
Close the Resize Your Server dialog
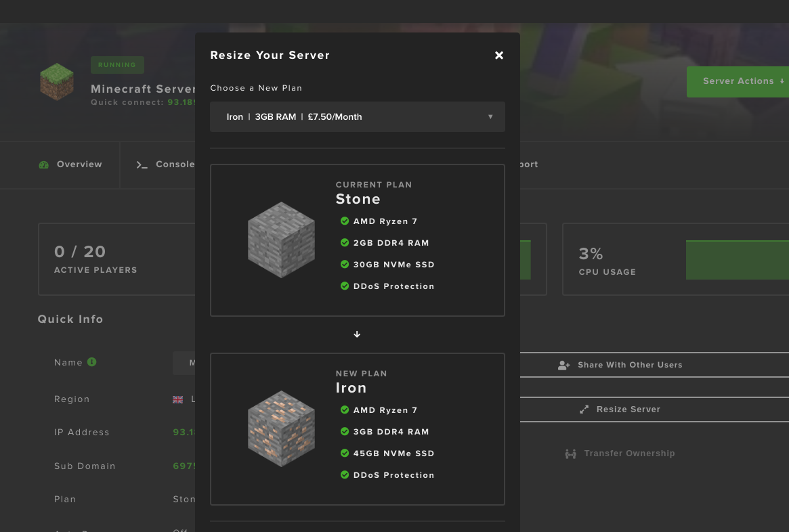point(498,56)
